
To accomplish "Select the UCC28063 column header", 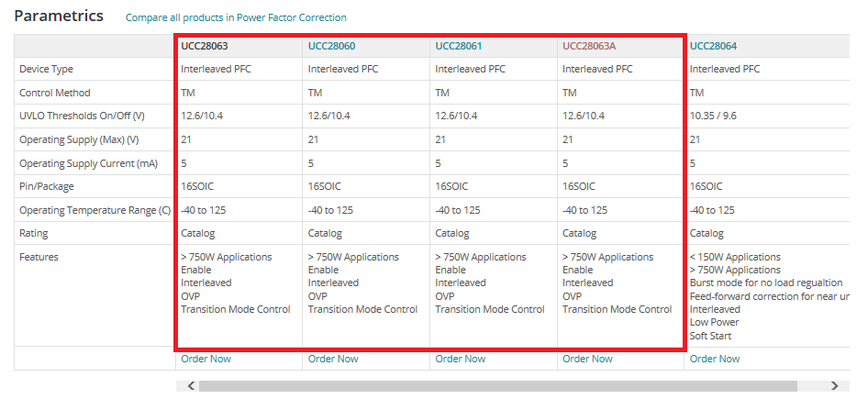I will click(x=205, y=46).
